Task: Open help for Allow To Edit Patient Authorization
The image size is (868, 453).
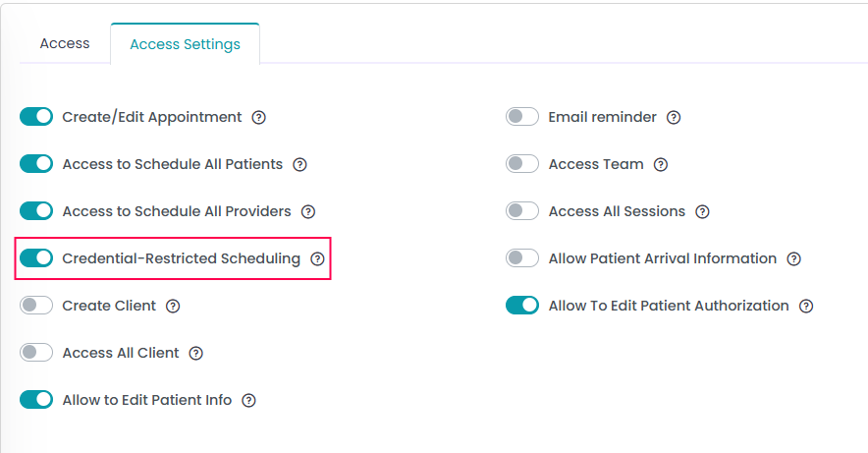Action: [806, 306]
